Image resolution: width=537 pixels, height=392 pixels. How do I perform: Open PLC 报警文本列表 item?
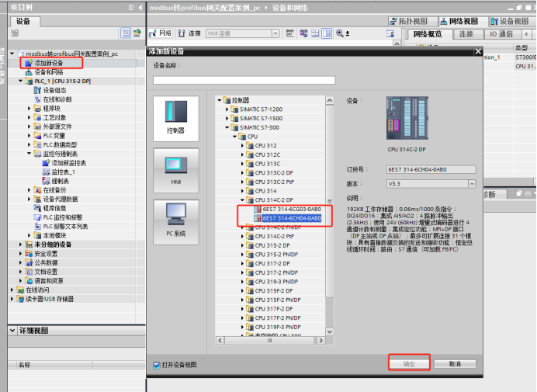pos(65,227)
